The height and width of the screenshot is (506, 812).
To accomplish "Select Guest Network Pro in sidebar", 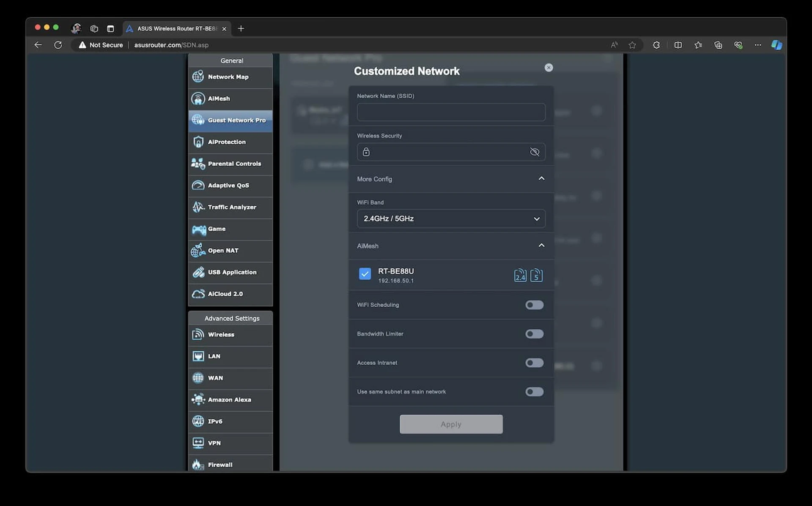I will 230,120.
